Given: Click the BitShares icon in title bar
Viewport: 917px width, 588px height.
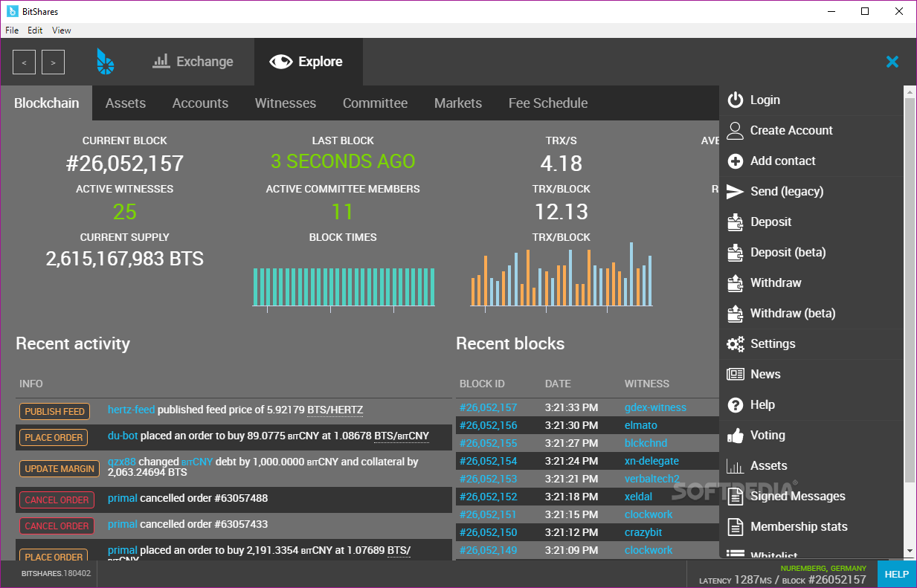Looking at the screenshot, I should (13, 11).
